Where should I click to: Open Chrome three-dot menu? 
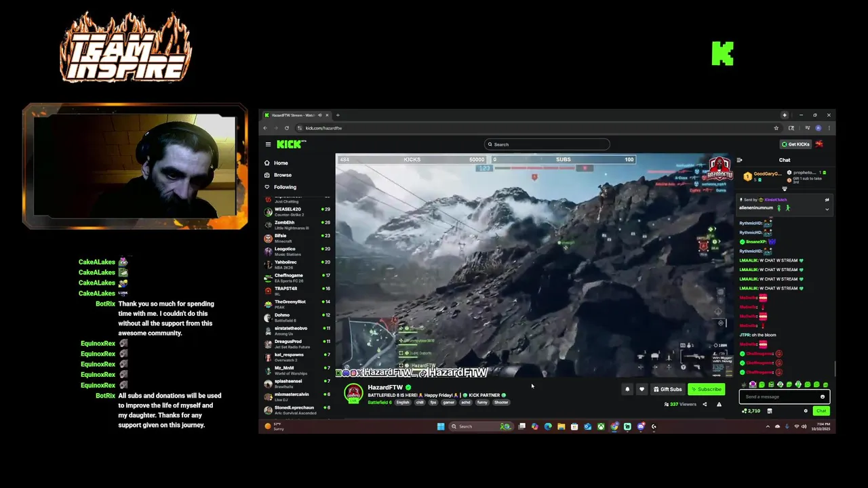click(829, 128)
